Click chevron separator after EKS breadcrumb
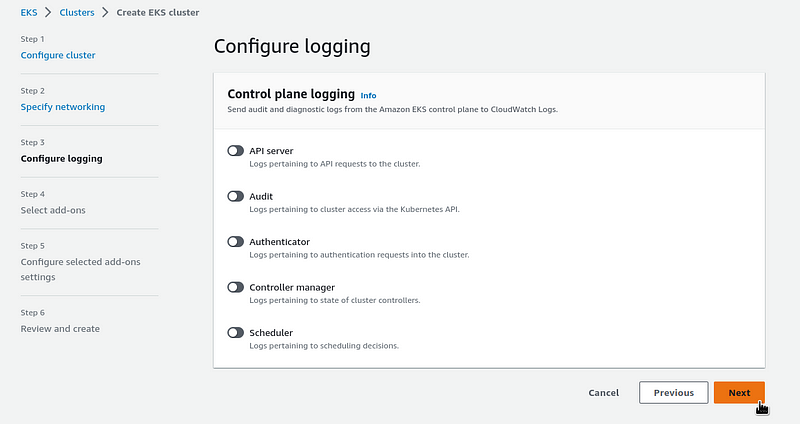Screen dimensions: 800x424 point(48,12)
